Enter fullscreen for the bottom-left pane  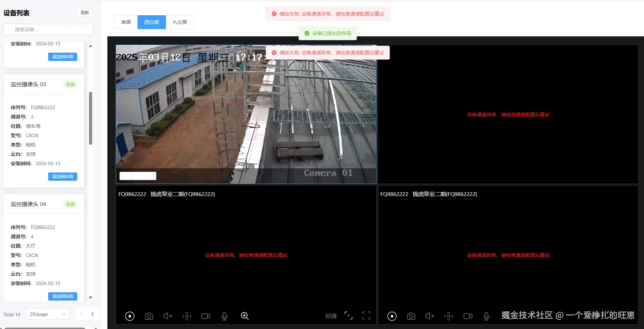tap(366, 315)
